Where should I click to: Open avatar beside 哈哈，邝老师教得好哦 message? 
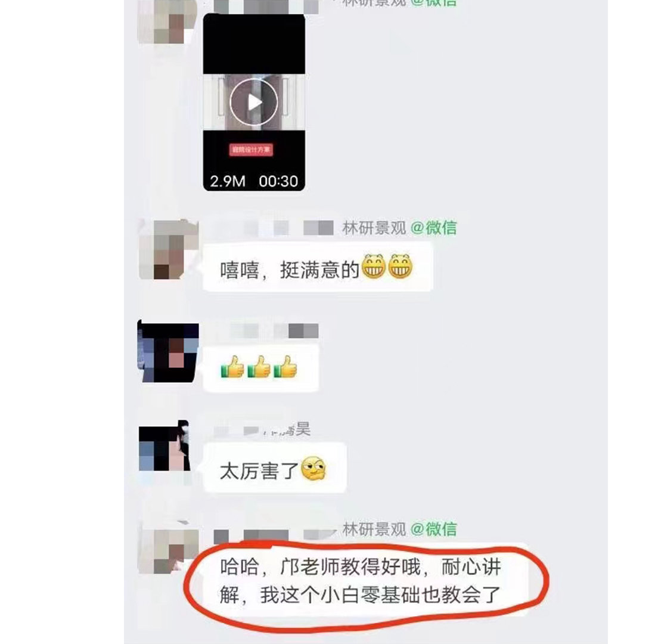(x=168, y=549)
